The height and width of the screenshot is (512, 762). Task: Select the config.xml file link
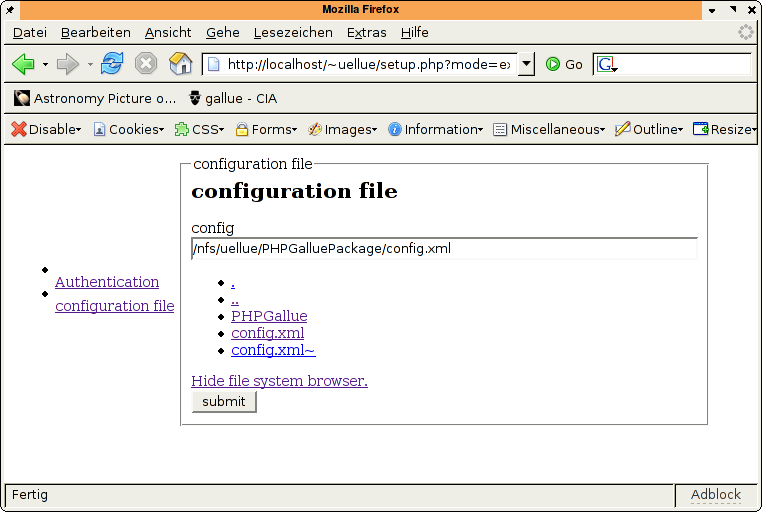click(x=267, y=333)
